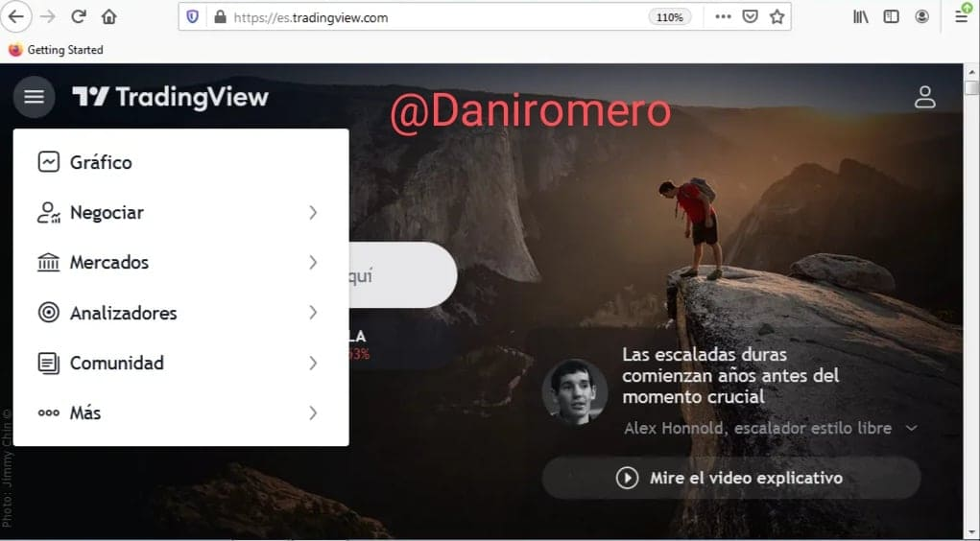Image resolution: width=980 pixels, height=541 pixels.
Task: Click the 110% zoom level indicator
Action: click(x=669, y=17)
